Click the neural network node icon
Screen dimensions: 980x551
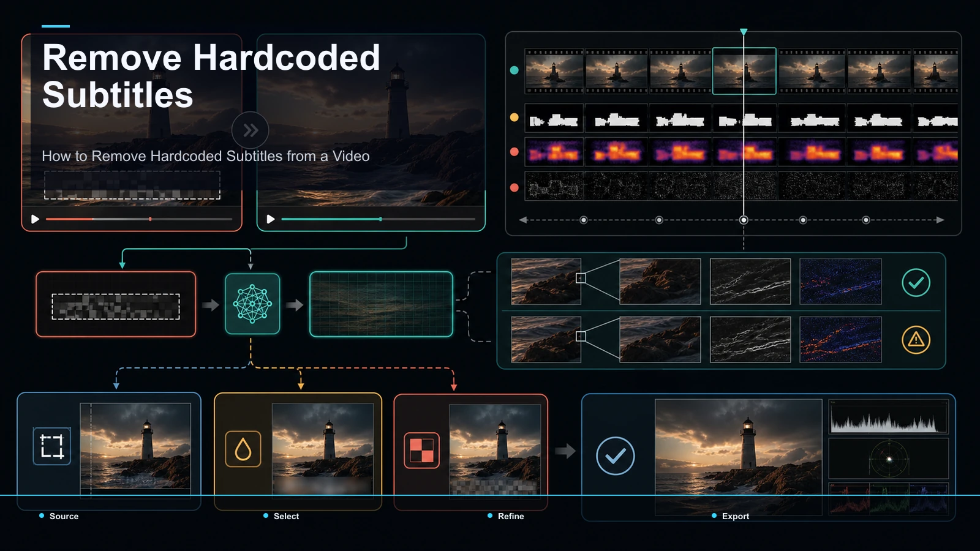tap(252, 304)
